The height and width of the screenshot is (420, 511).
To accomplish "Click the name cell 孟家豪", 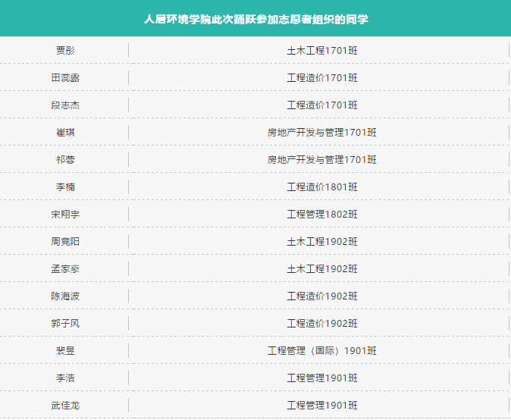I will 65,269.
